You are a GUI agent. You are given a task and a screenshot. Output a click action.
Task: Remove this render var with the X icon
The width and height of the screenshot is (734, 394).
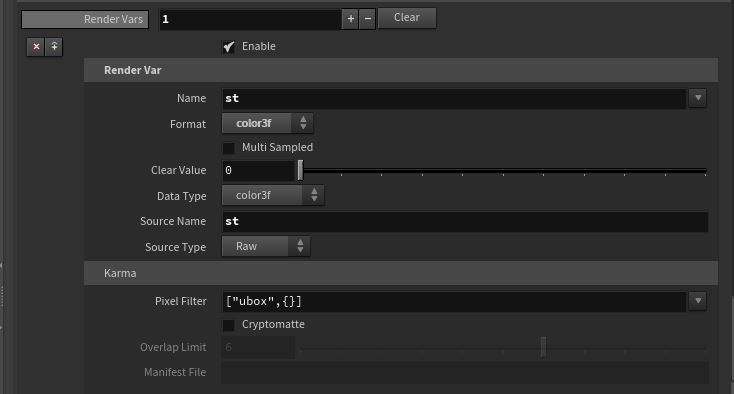click(36, 47)
